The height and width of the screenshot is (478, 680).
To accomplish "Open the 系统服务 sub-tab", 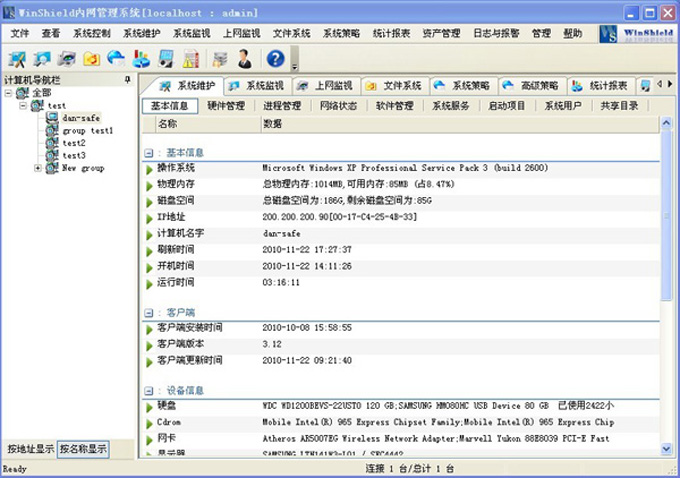I will (451, 106).
